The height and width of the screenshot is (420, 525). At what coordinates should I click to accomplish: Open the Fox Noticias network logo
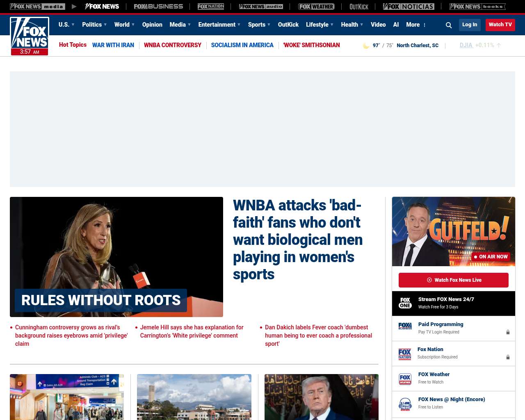409,7
